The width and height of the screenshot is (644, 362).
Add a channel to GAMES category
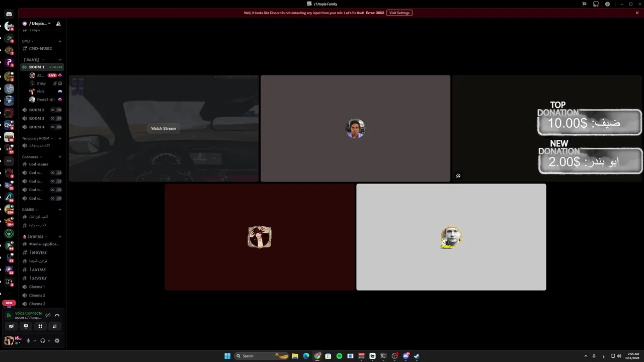[60, 210]
